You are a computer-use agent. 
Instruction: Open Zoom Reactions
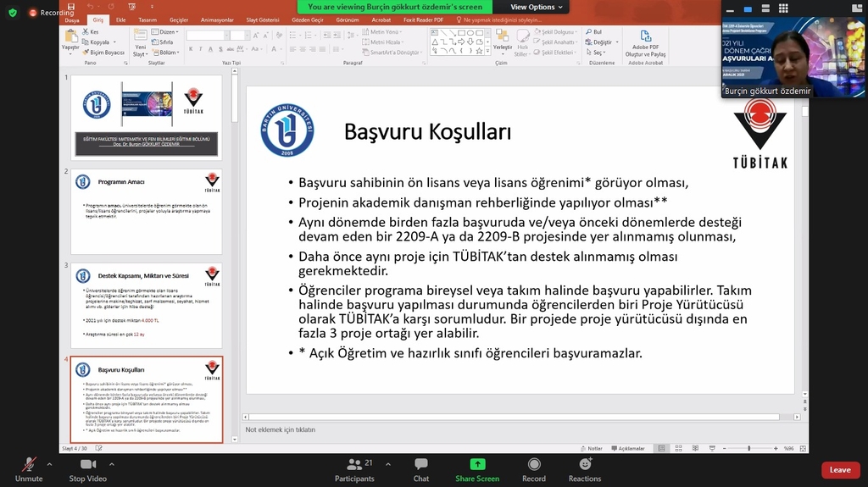(x=585, y=470)
